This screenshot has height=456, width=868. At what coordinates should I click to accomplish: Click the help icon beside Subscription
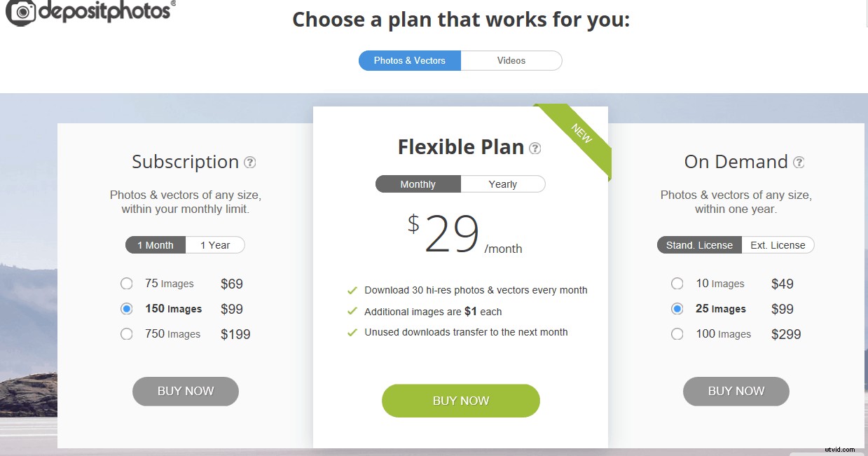click(250, 163)
